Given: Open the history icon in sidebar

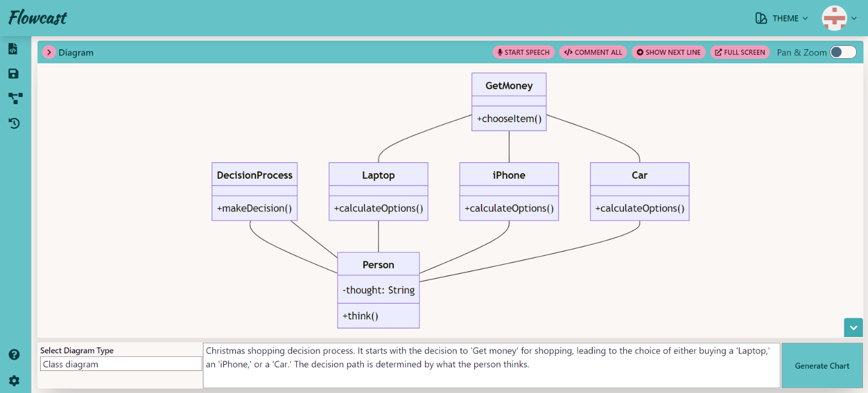Looking at the screenshot, I should coord(14,123).
